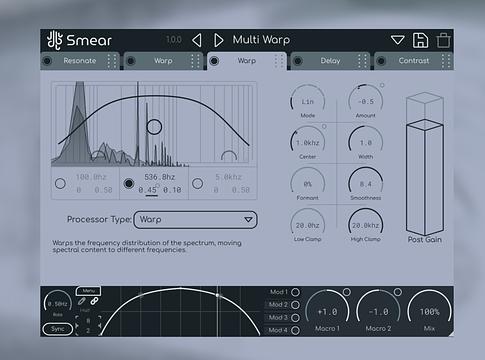Click the Post Gain vertical meter slider
Viewport: 485px width, 360px height.
coord(425,164)
